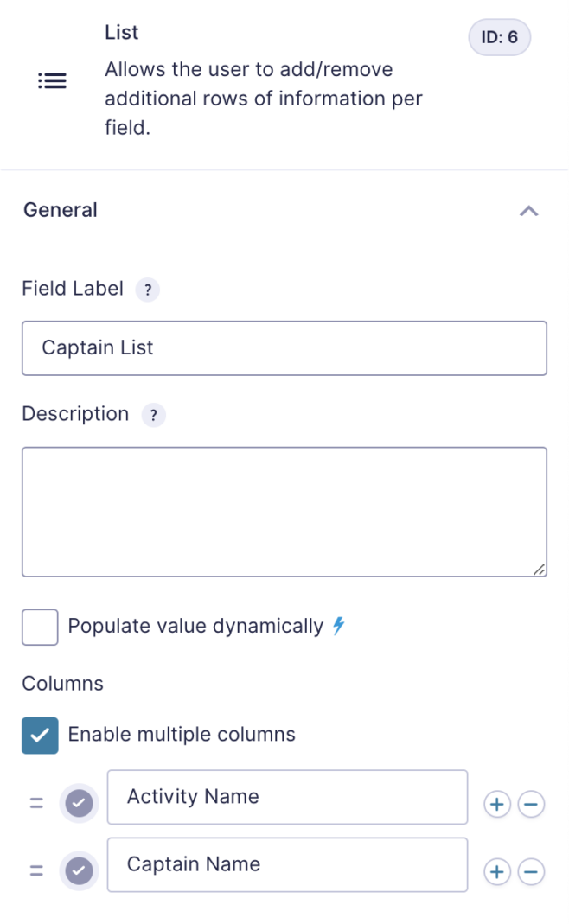
Task: Toggle the Captain Name column checkmark
Action: click(79, 871)
